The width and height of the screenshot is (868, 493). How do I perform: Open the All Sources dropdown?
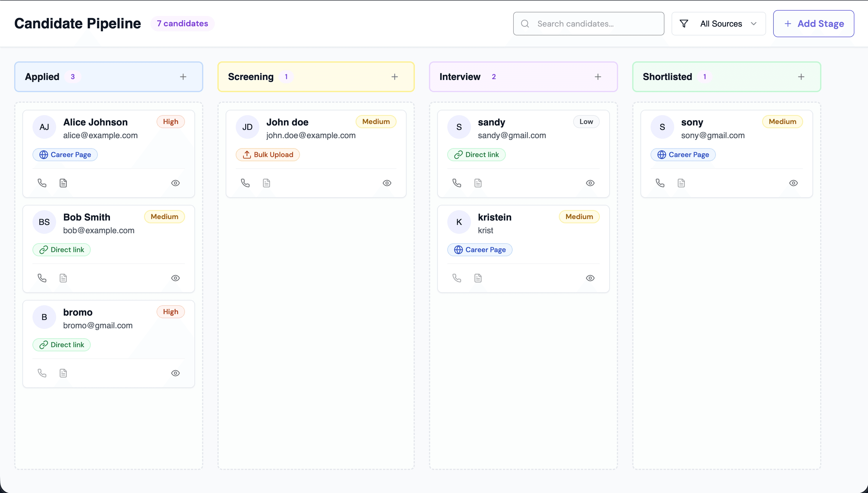tap(721, 23)
